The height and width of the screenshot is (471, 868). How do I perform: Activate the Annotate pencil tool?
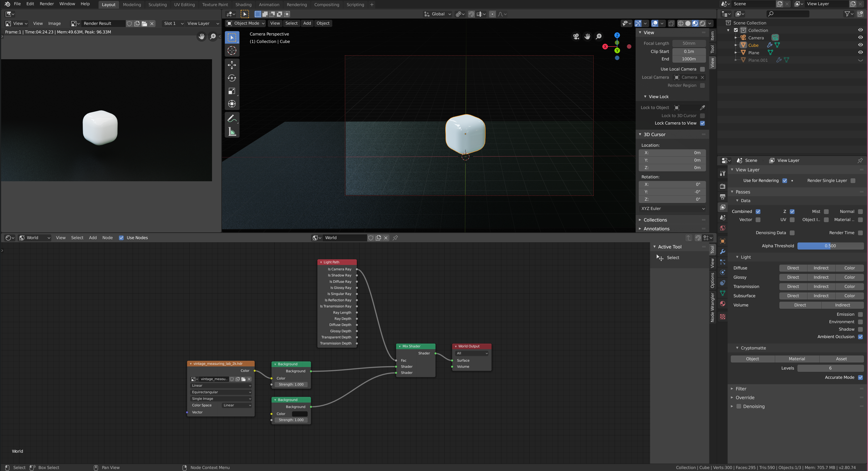point(232,119)
